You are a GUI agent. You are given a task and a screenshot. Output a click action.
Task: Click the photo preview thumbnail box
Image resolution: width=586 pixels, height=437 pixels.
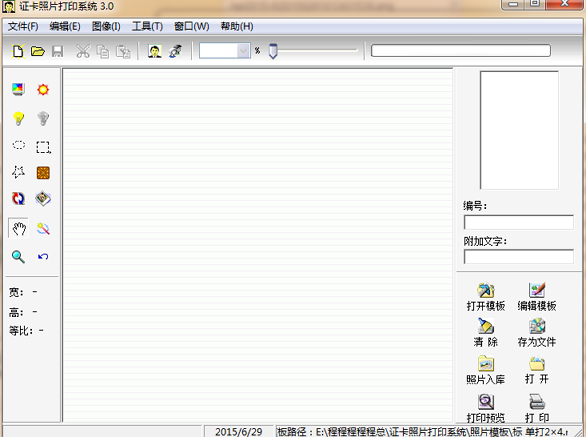[519, 130]
